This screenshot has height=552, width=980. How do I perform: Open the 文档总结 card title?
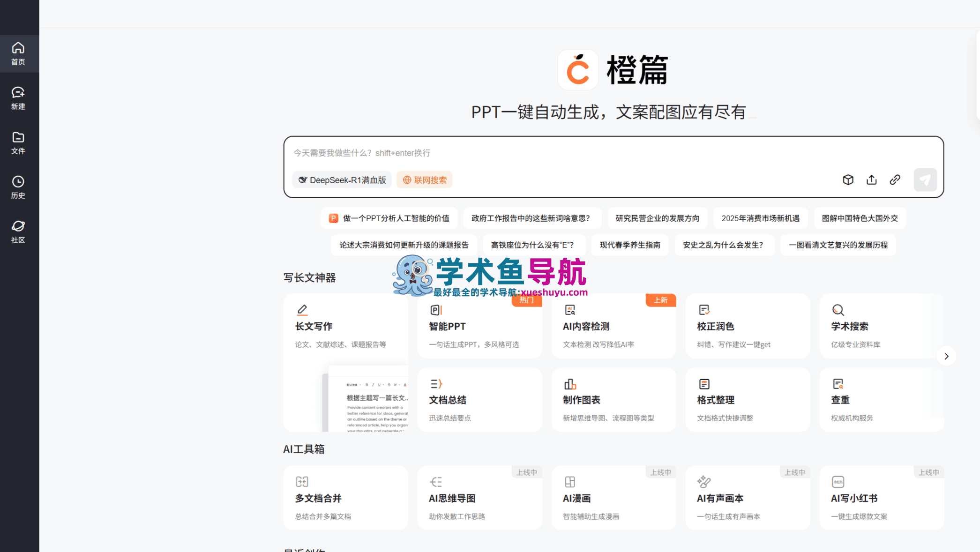click(x=447, y=400)
